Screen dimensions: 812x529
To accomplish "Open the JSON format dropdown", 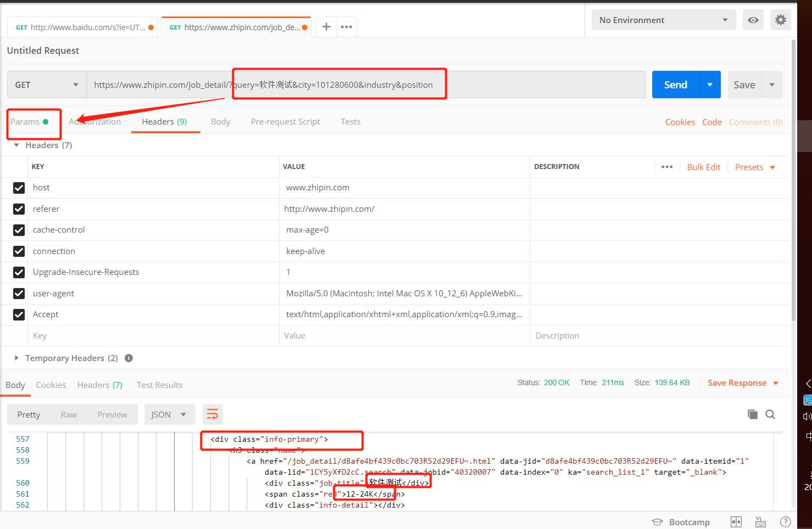I will click(170, 414).
